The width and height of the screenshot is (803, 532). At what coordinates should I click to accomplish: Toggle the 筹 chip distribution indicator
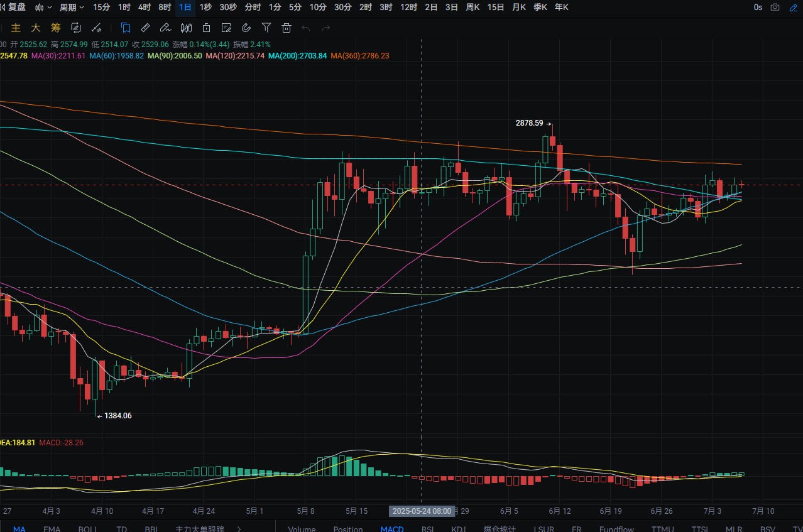tap(56, 28)
